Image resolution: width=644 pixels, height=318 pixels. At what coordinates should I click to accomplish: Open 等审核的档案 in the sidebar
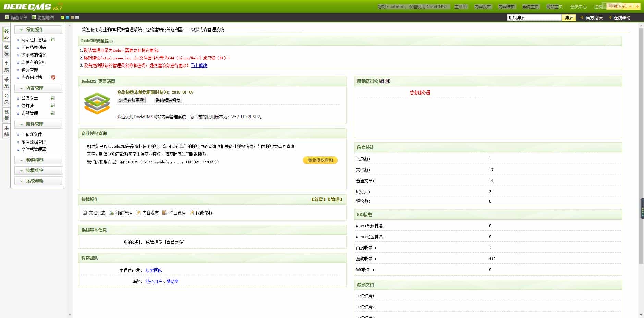pyautogui.click(x=34, y=55)
